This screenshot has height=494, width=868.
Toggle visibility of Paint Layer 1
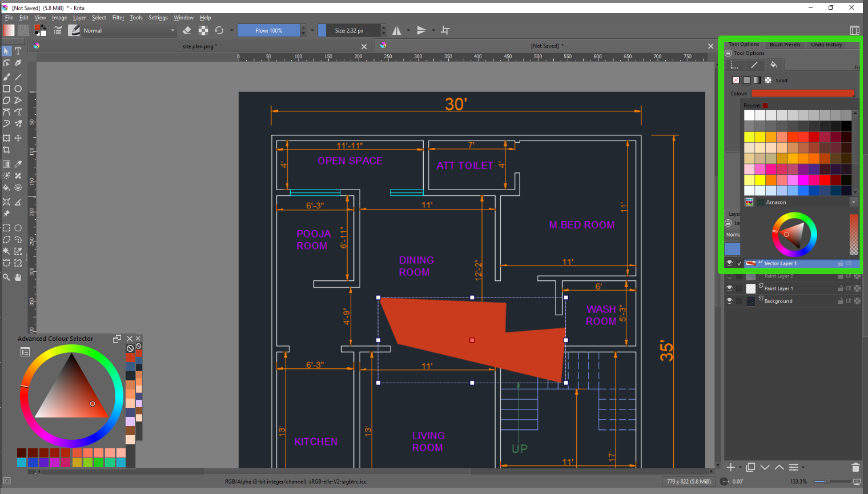pyautogui.click(x=729, y=288)
